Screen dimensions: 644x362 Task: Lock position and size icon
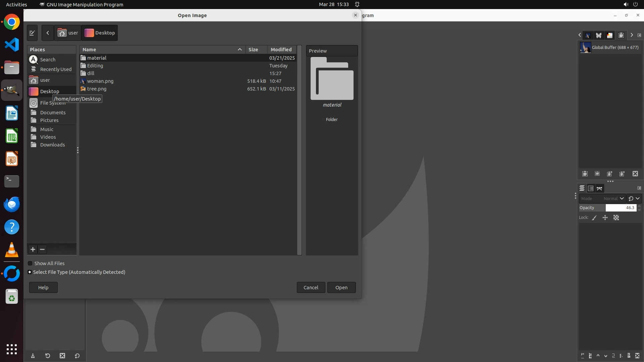point(605,218)
